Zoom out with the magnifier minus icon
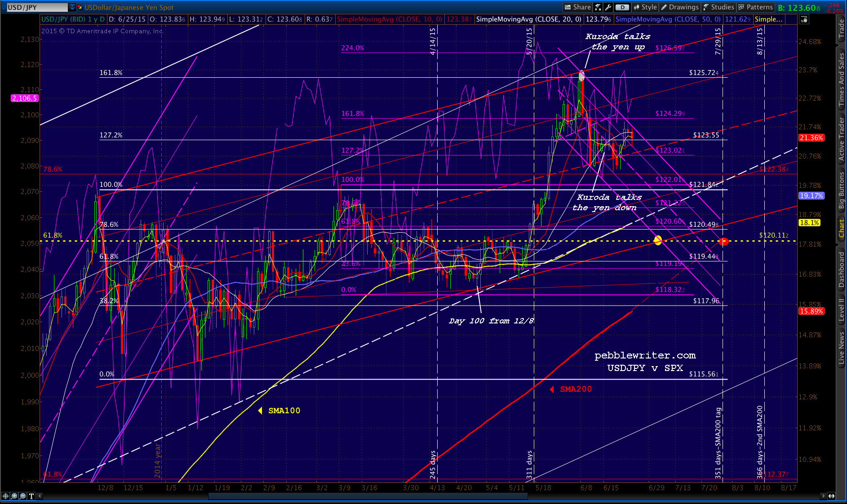The image size is (847, 504). [22, 496]
